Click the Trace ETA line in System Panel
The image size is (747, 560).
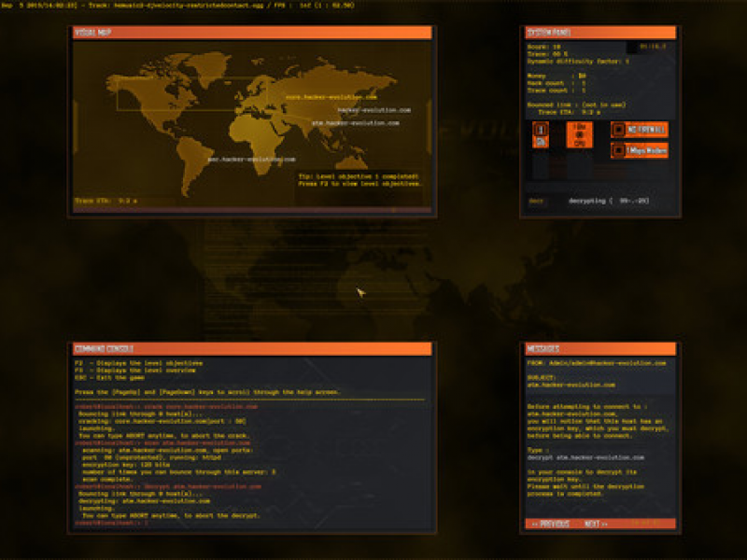(569, 112)
